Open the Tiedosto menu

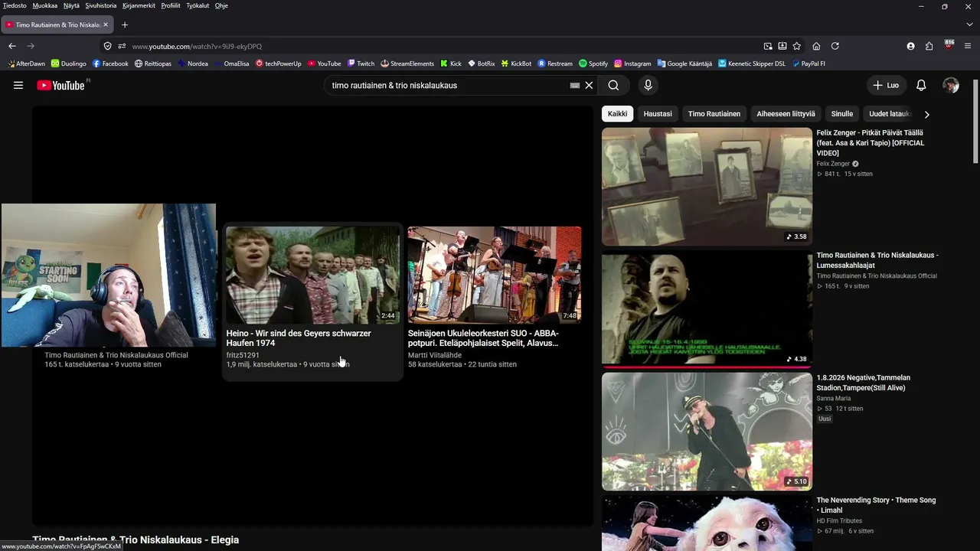click(15, 5)
